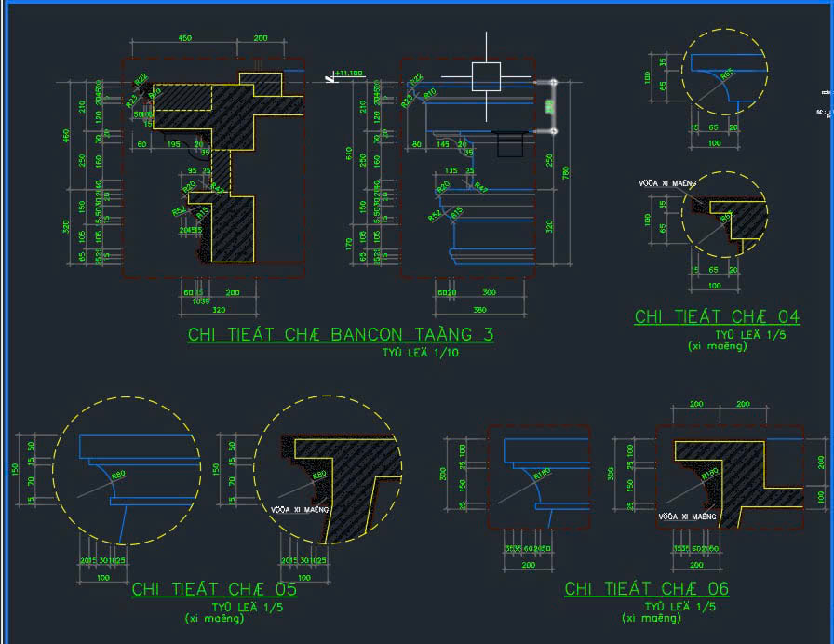Pick the CHI TIEÁT CHÆ 05 title text

(214, 589)
